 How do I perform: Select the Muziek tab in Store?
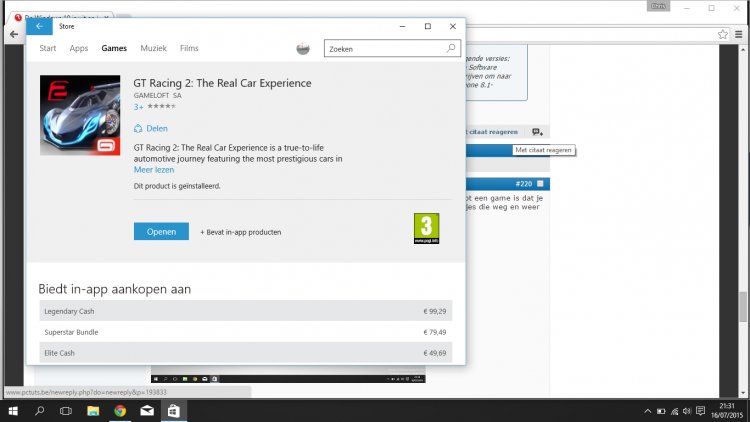coord(153,48)
